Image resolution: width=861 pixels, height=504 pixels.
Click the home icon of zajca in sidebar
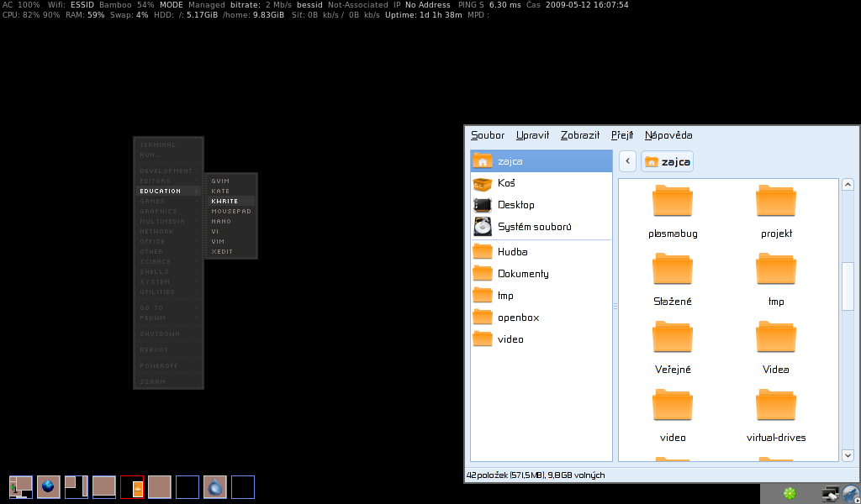[482, 161]
